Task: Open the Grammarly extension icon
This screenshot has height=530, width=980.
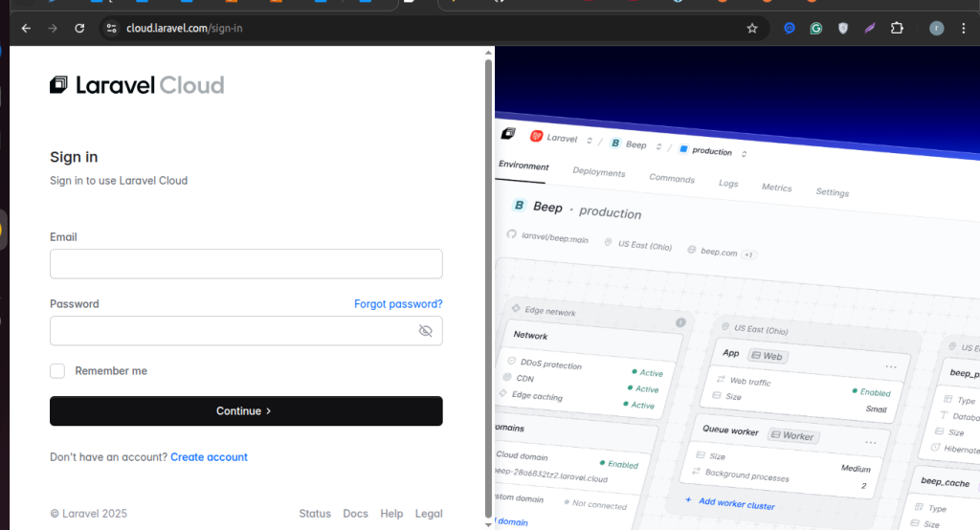Action: point(815,28)
